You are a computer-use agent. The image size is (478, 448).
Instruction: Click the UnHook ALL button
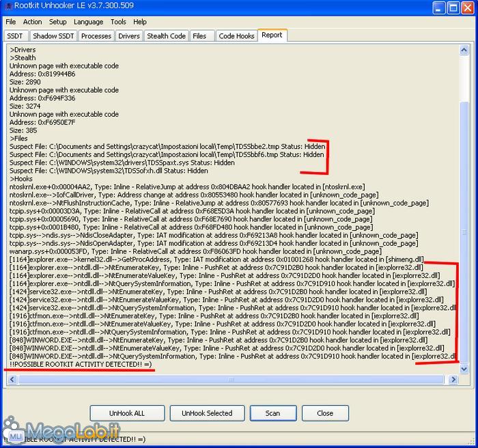pyautogui.click(x=127, y=413)
